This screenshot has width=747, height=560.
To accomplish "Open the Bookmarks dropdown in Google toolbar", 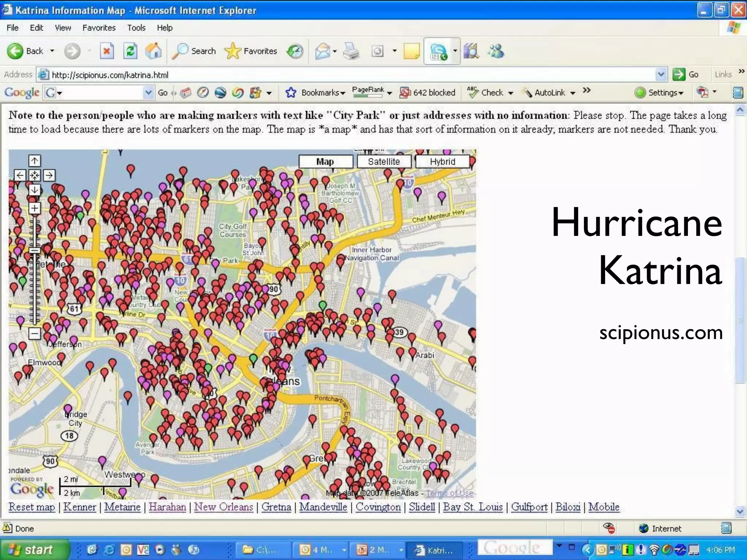I will pyautogui.click(x=343, y=93).
